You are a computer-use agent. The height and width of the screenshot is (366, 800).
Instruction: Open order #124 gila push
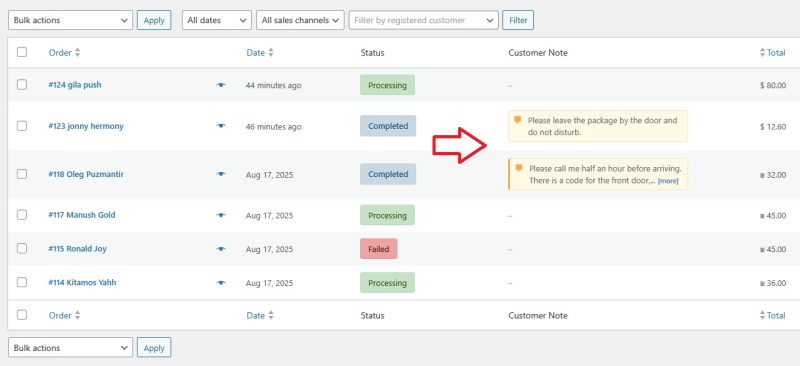pyautogui.click(x=75, y=85)
